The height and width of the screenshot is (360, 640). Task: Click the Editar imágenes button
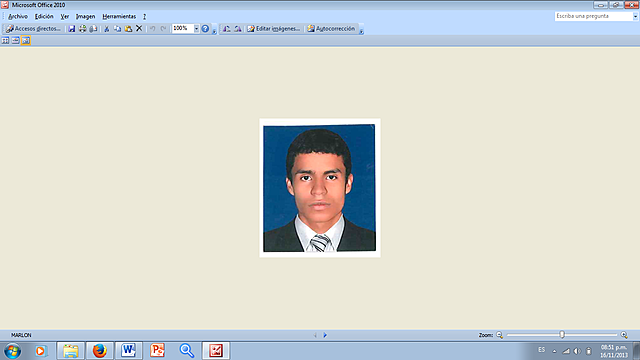coord(273,29)
